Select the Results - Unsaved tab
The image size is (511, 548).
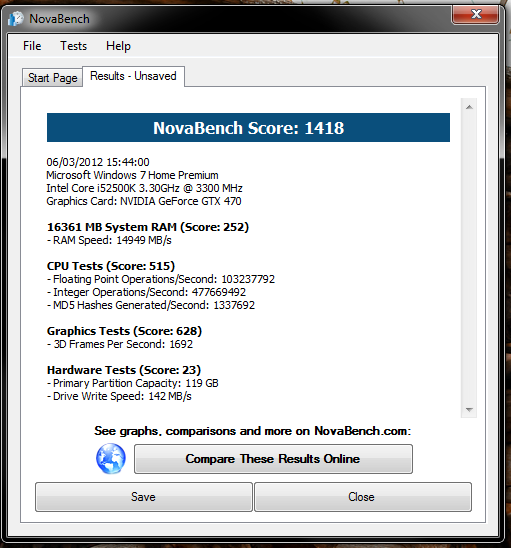tap(133, 76)
